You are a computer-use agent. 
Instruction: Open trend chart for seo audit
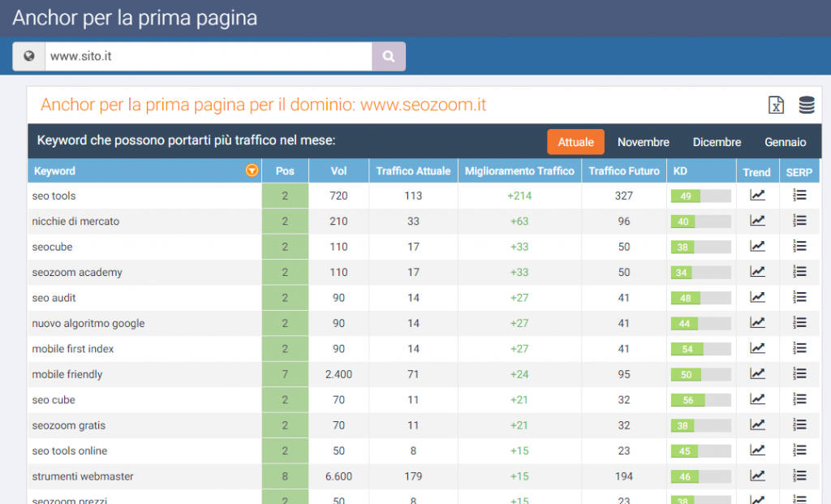(x=757, y=297)
